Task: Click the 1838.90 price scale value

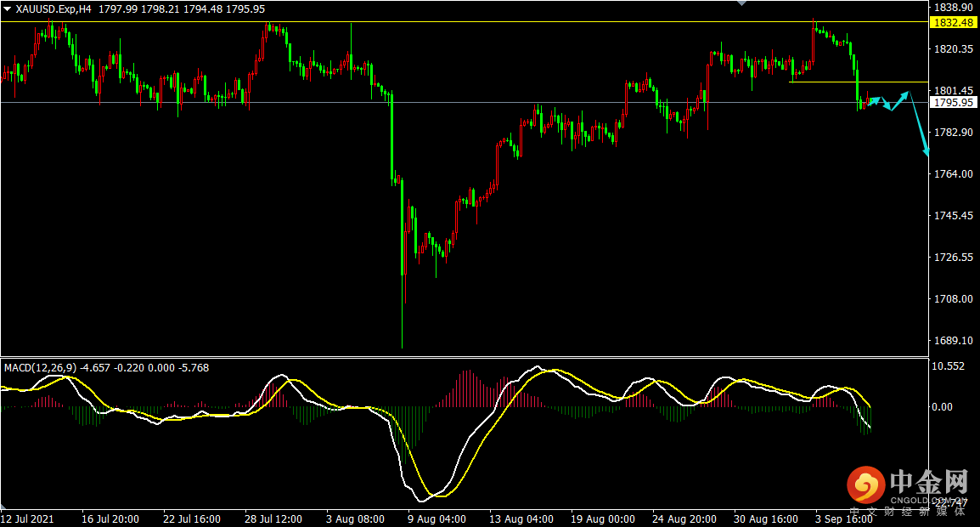Action: [953, 8]
